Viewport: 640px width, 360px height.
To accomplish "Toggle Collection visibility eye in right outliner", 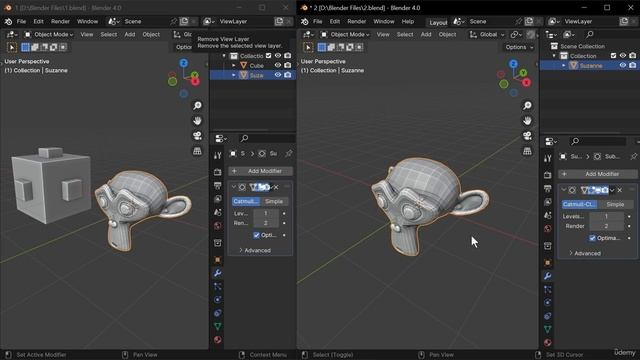I will 623,56.
